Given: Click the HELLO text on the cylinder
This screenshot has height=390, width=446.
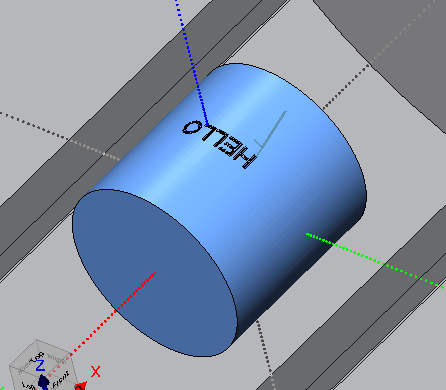Looking at the screenshot, I should click(219, 144).
